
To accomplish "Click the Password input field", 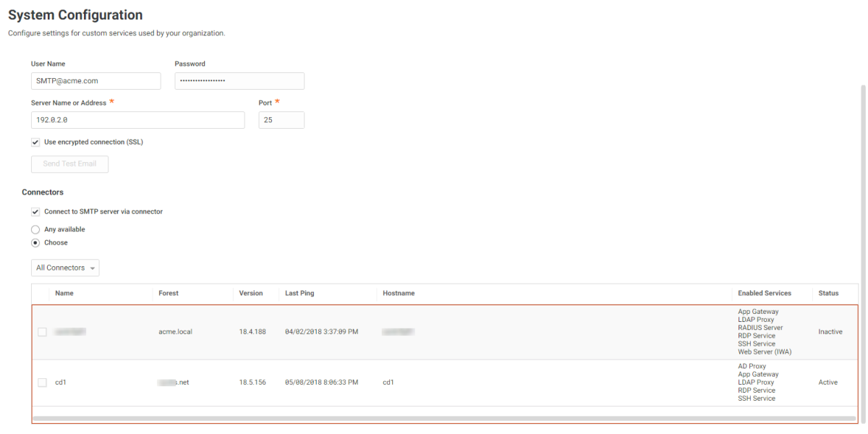I will pos(239,81).
